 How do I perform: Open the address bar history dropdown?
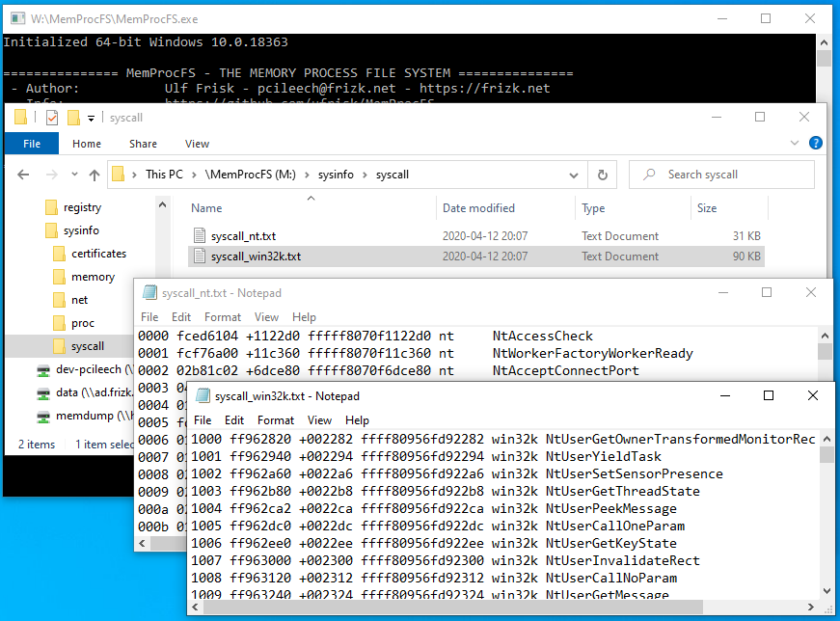[x=576, y=175]
